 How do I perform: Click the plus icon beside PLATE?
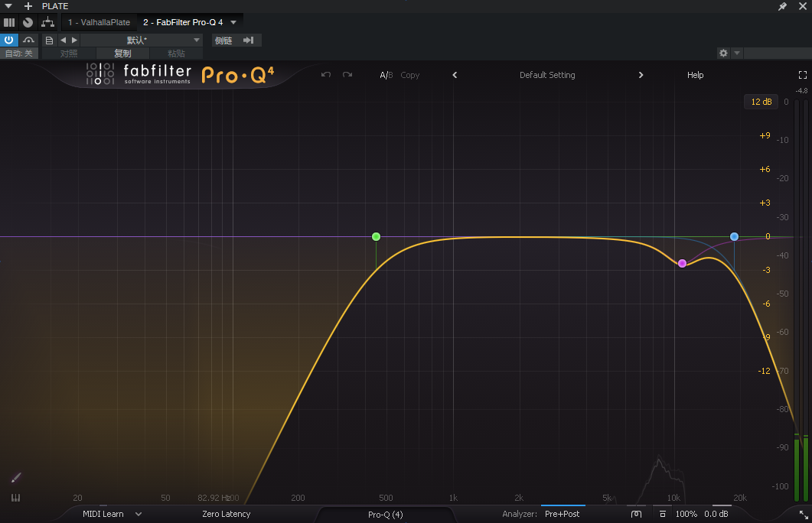[28, 6]
